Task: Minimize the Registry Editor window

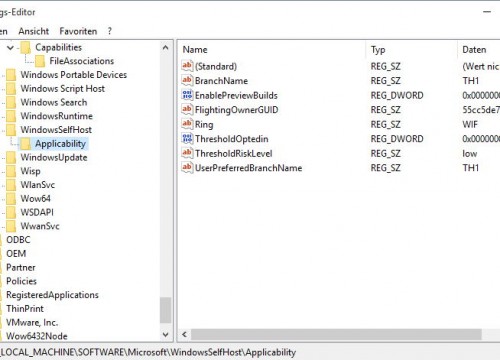Action: coord(487,12)
